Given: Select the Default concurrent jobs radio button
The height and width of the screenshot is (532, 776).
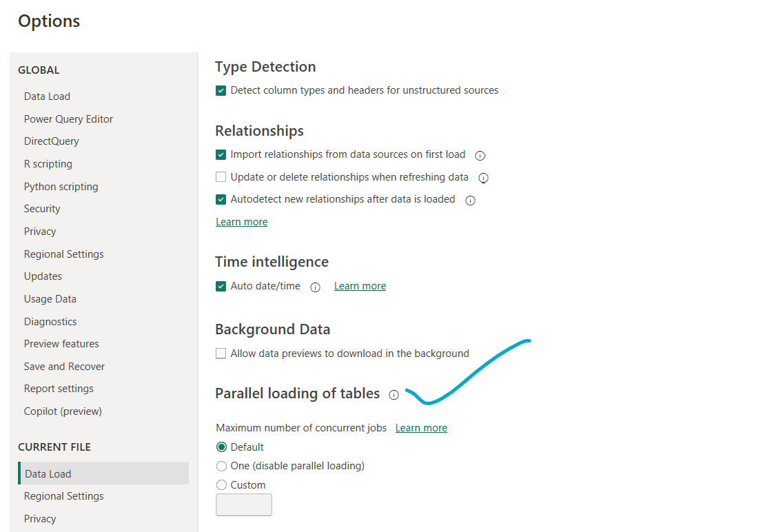Looking at the screenshot, I should point(221,447).
